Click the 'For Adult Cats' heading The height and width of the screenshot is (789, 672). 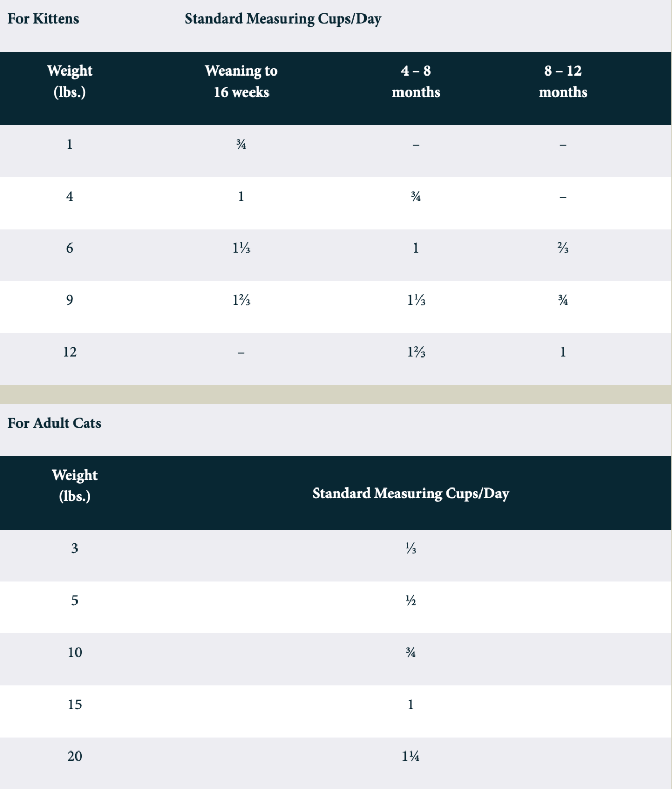(54, 423)
